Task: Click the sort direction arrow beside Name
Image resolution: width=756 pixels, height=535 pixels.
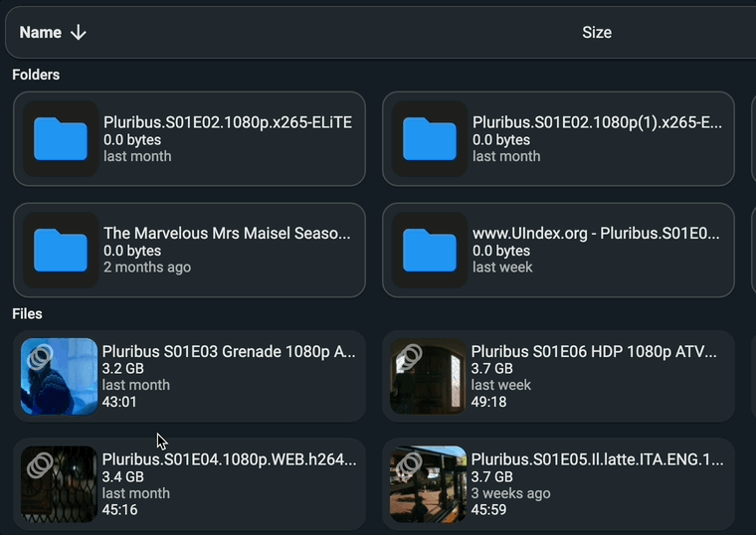Action: click(x=79, y=33)
